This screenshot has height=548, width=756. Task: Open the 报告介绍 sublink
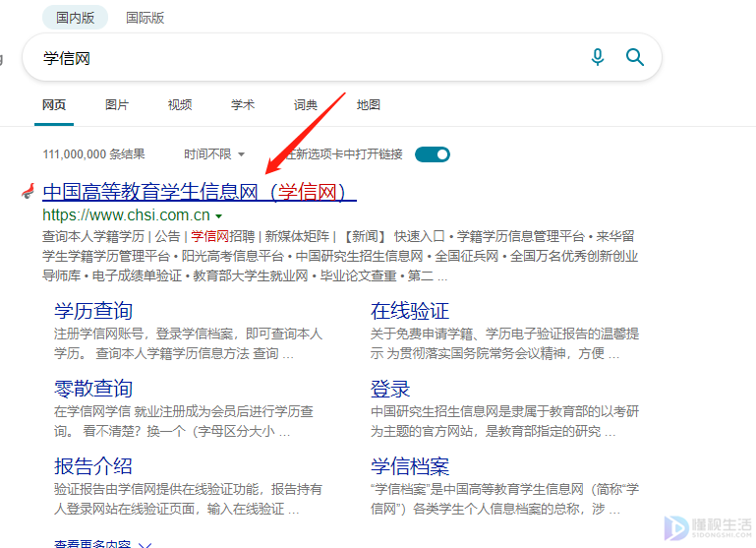[x=93, y=466]
